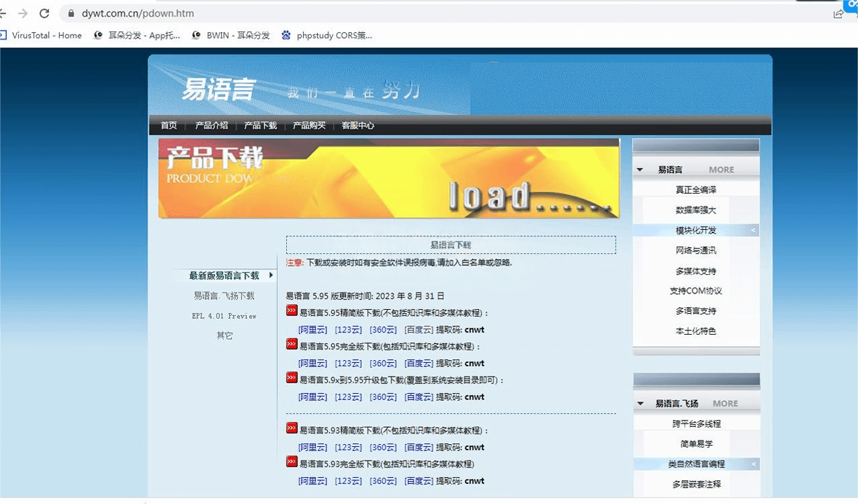The height and width of the screenshot is (504, 858).
Task: Click 123云 link for 5.95完全版
Action: coord(348,364)
